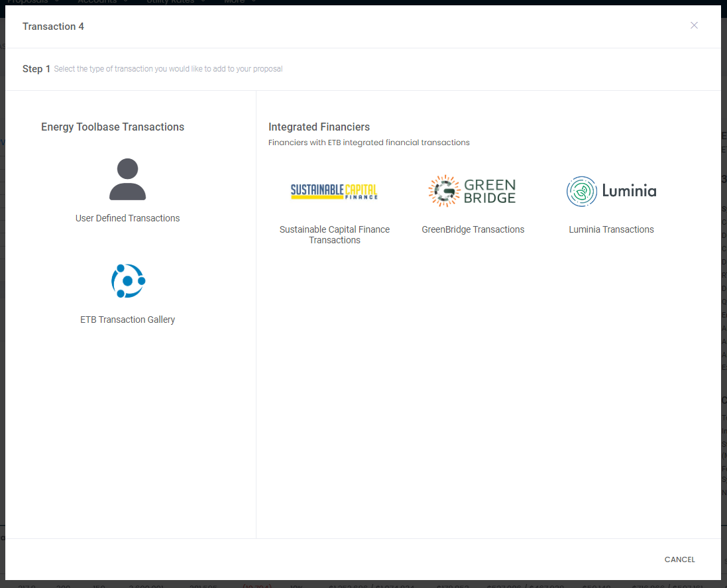Image resolution: width=727 pixels, height=588 pixels.
Task: Click the User Defined Transactions label
Action: pos(127,218)
